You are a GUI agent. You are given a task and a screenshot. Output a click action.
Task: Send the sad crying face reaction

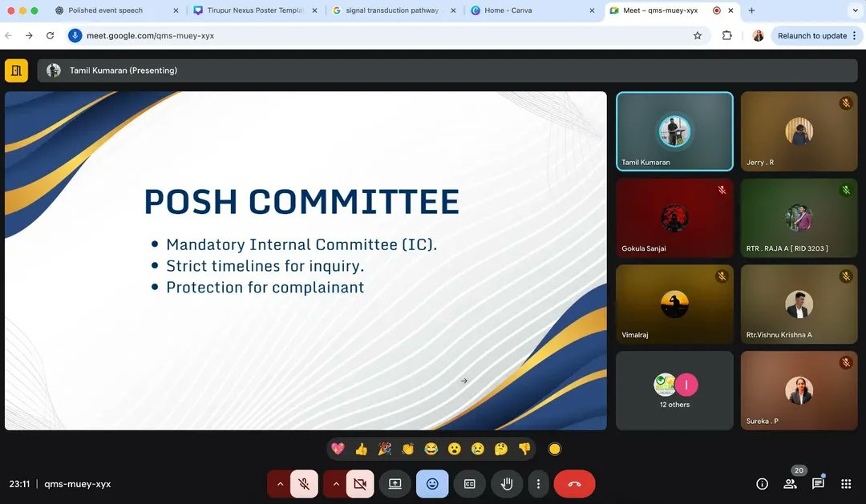478,449
